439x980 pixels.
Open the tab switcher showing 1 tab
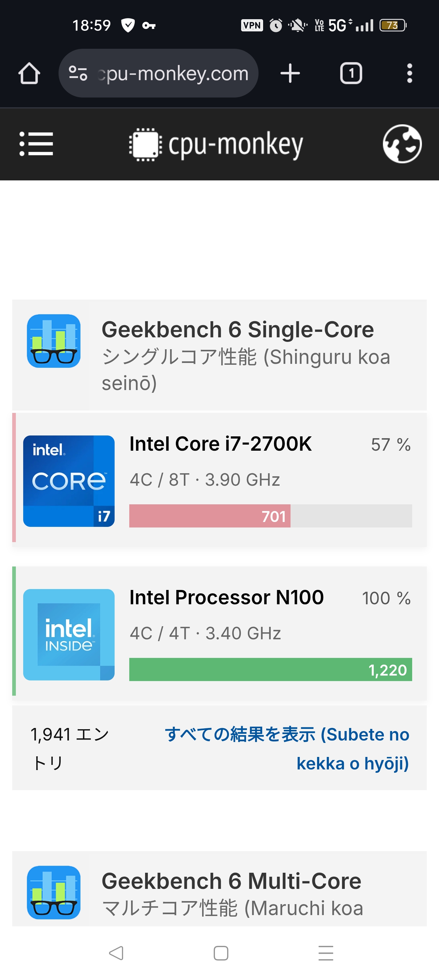(x=351, y=73)
